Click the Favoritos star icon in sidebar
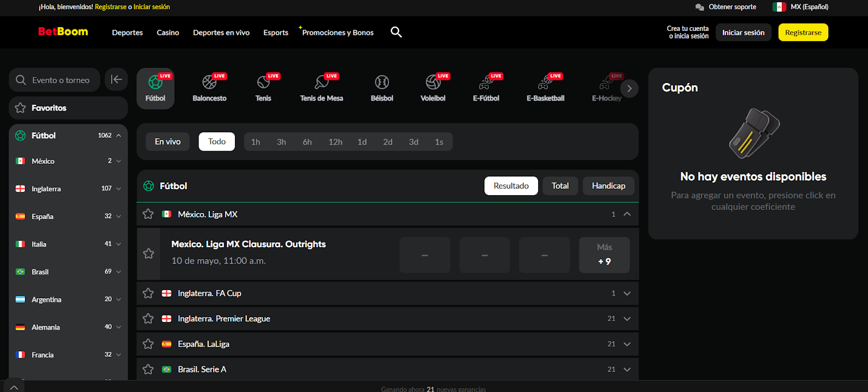Image resolution: width=868 pixels, height=392 pixels. (21, 108)
